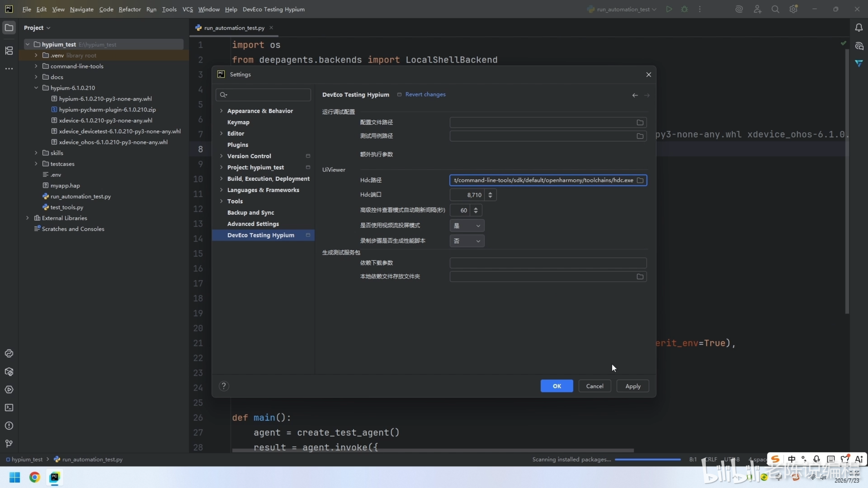Image resolution: width=868 pixels, height=488 pixels.
Task: Expand Version Control settings
Action: point(221,156)
